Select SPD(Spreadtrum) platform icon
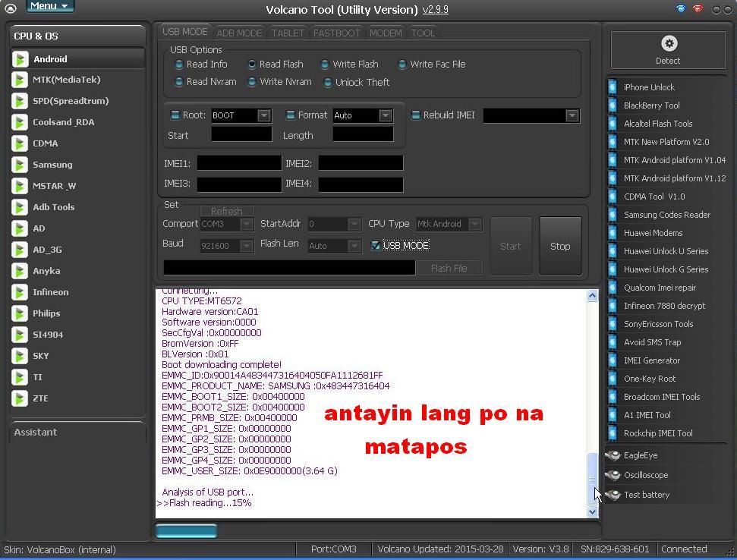 20,101
